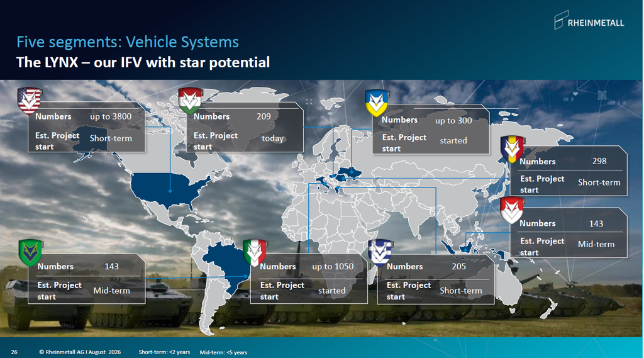Click the red-white-green shield beside 209
644x358 pixels.
[190, 101]
